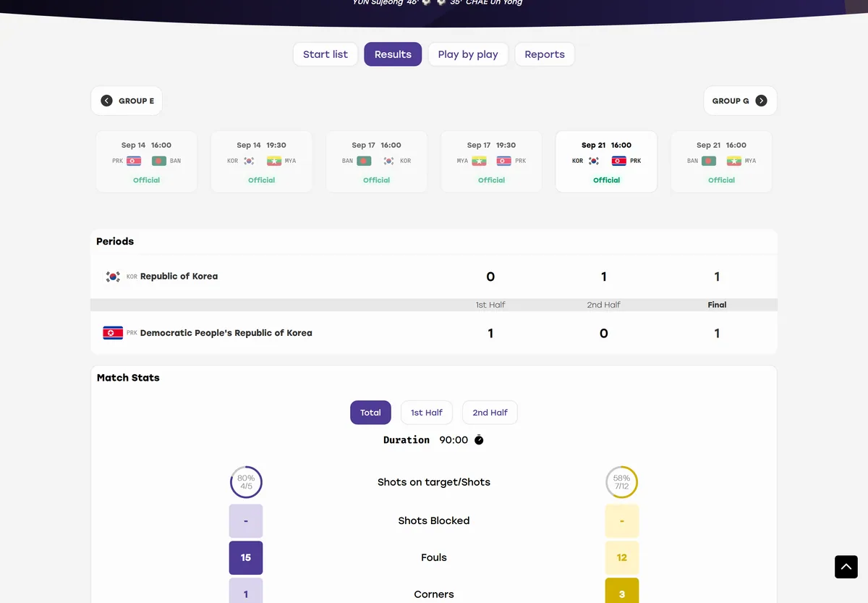Viewport: 868px width, 603px height.
Task: Click Democratic People's Republic of Korea name
Action: coord(226,333)
